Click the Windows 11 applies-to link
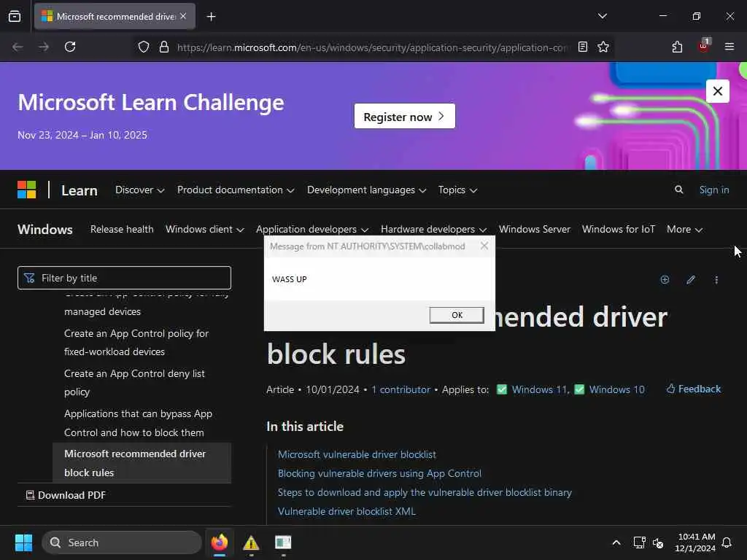This screenshot has height=560, width=747. 541,389
